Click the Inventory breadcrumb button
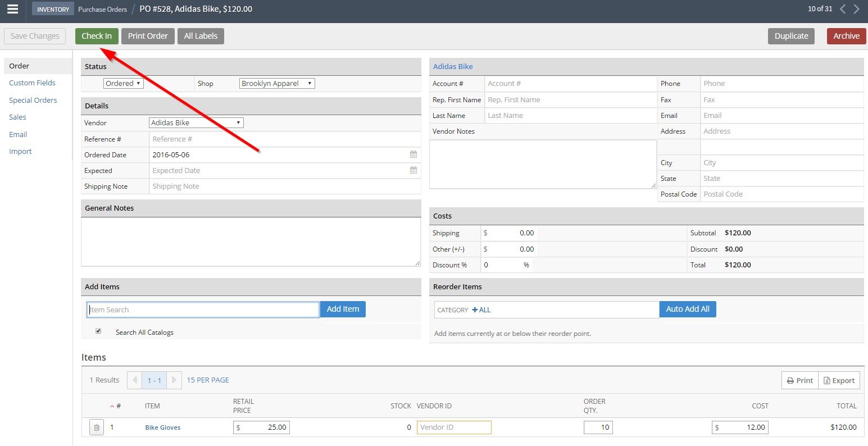 pyautogui.click(x=53, y=9)
